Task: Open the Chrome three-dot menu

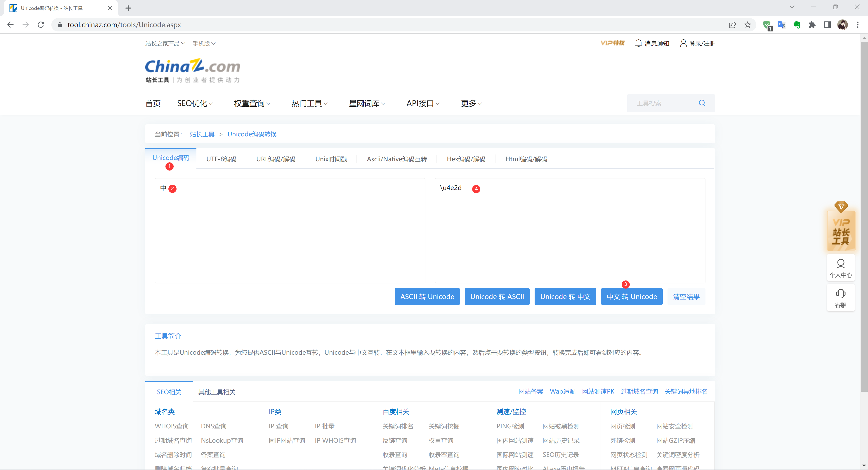Action: coord(858,25)
